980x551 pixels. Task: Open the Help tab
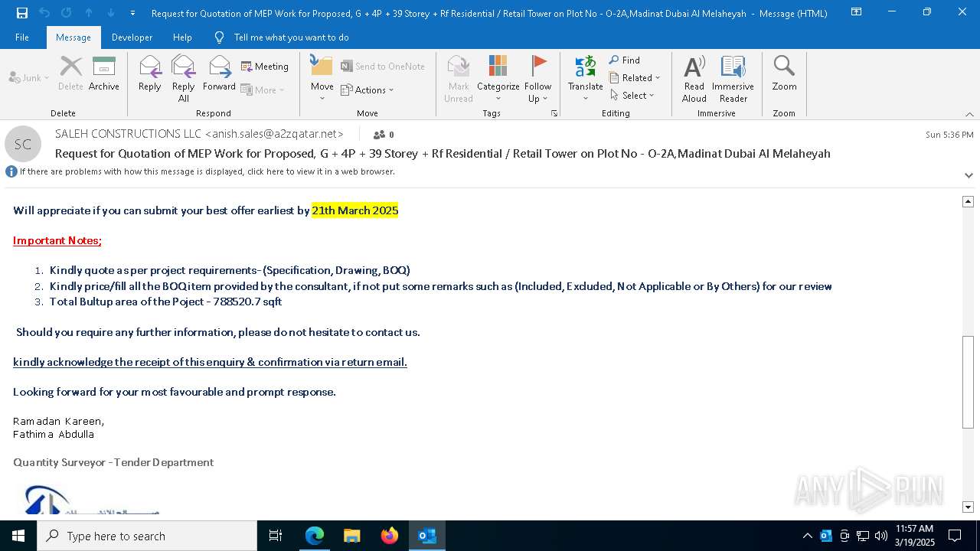(x=182, y=37)
